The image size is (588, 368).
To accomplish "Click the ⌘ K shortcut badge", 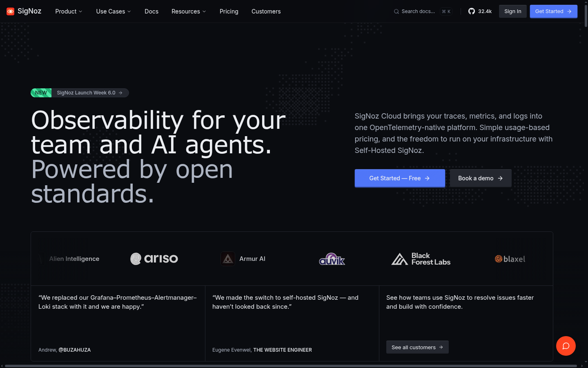I will pos(446,11).
